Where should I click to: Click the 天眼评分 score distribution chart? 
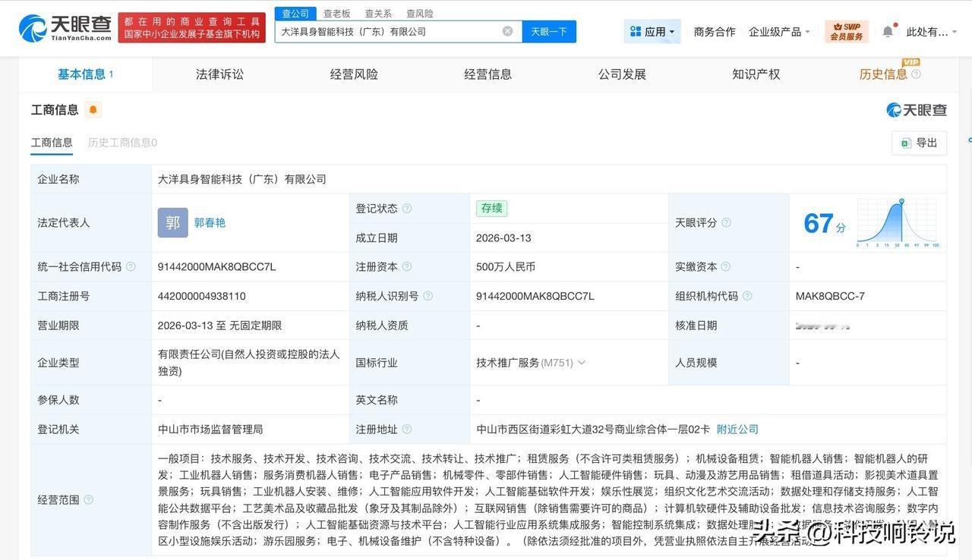point(898,222)
